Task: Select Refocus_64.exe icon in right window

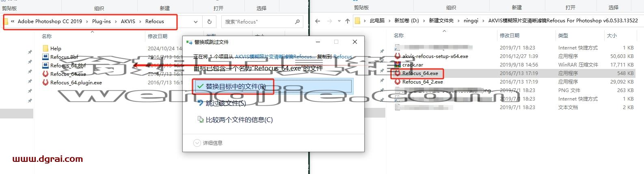Action: click(x=398, y=73)
